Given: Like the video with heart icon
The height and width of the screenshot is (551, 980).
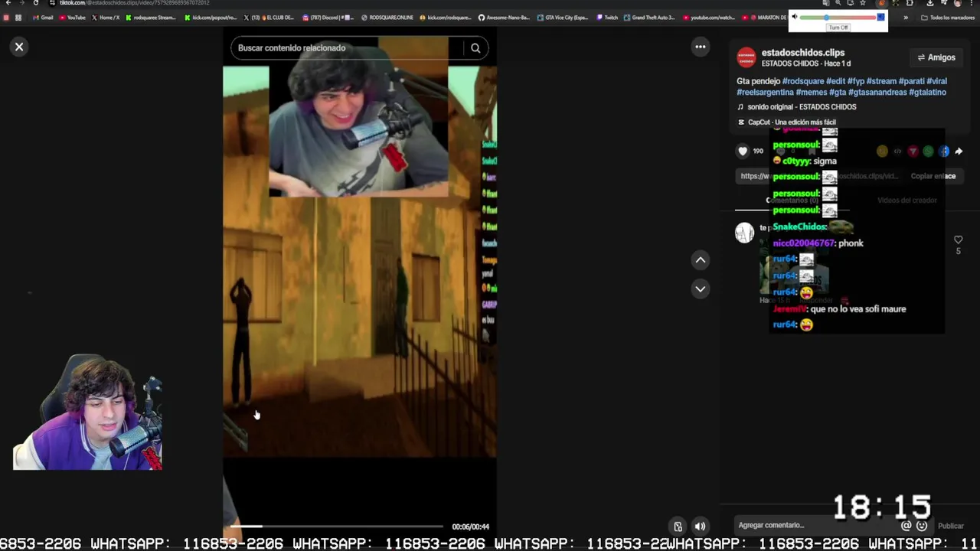Looking at the screenshot, I should [742, 152].
